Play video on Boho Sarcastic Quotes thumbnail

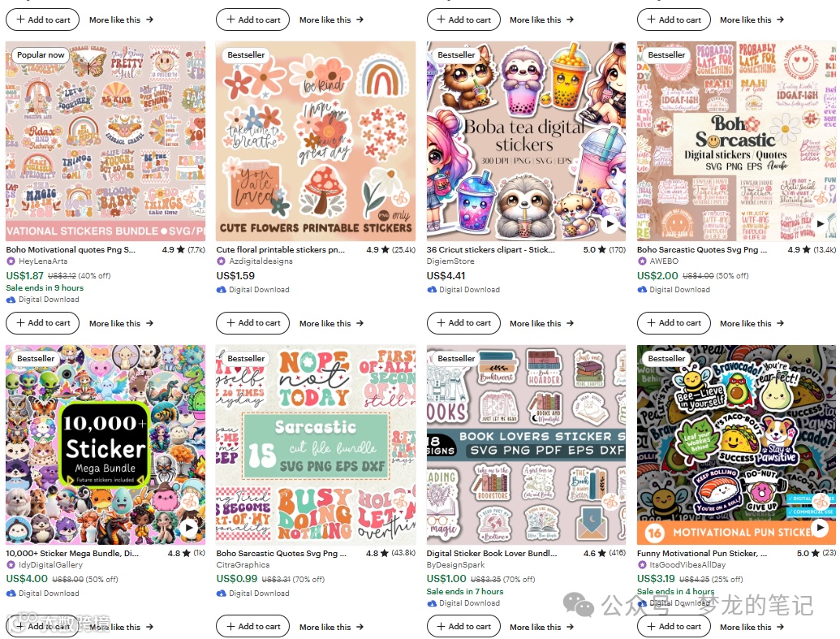821,224
